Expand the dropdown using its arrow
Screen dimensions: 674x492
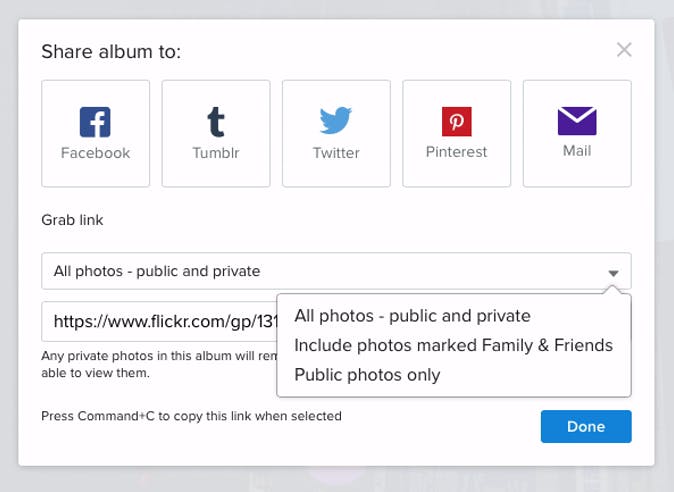point(613,272)
